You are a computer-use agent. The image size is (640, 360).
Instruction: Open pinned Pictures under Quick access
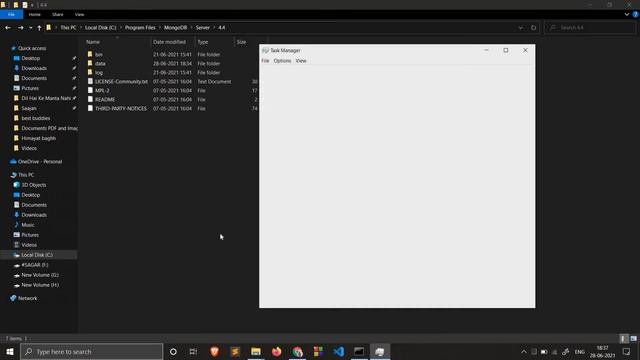(30, 88)
